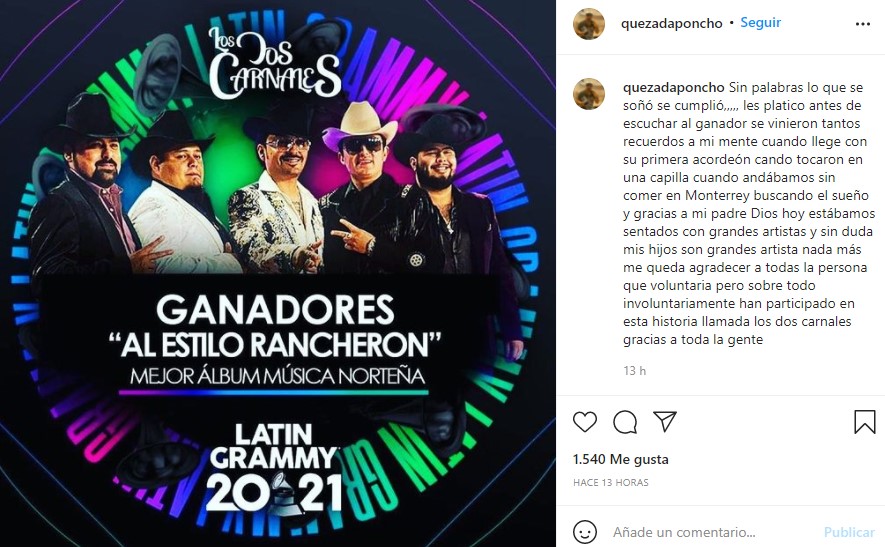Click the Los Dos Carnales logo in image
This screenshot has width=885, height=547.
tap(274, 61)
